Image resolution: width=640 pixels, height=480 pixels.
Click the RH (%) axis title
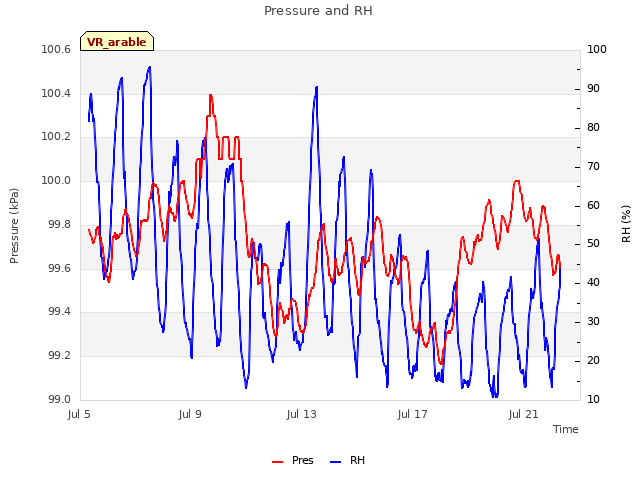click(x=626, y=224)
